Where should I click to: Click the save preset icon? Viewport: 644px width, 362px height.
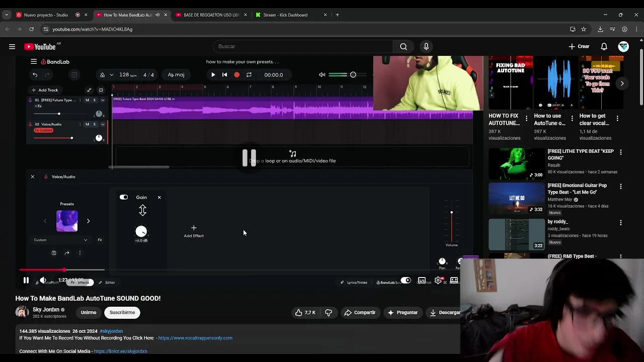[x=54, y=253]
